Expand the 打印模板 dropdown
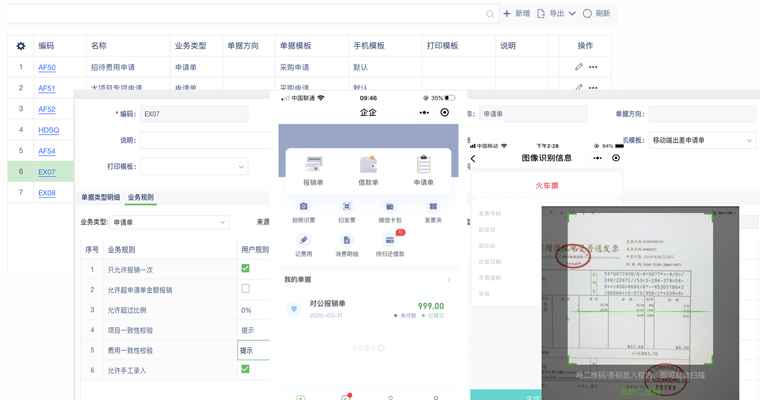This screenshot has width=760, height=400. pyautogui.click(x=241, y=166)
